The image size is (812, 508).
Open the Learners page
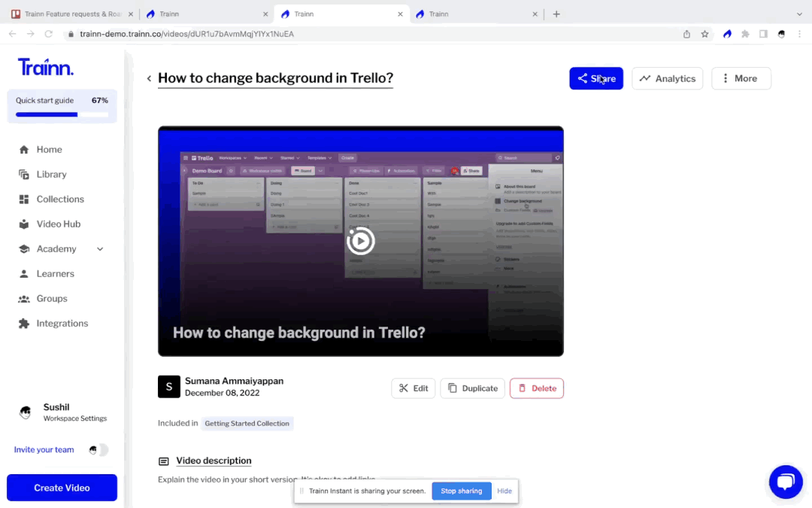[x=55, y=274]
